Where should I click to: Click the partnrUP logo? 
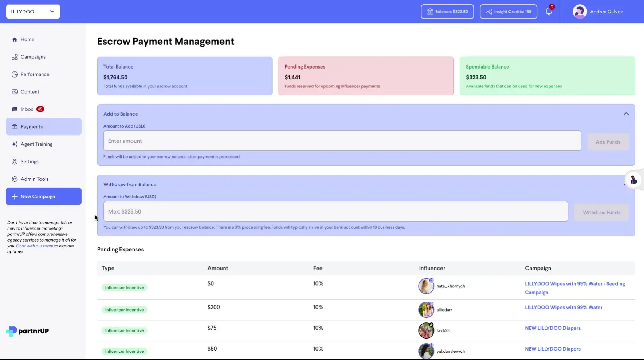click(x=27, y=331)
